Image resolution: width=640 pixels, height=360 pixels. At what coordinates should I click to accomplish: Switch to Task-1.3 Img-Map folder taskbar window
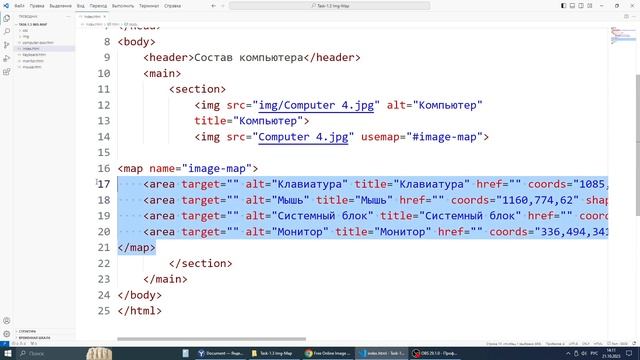click(273, 353)
